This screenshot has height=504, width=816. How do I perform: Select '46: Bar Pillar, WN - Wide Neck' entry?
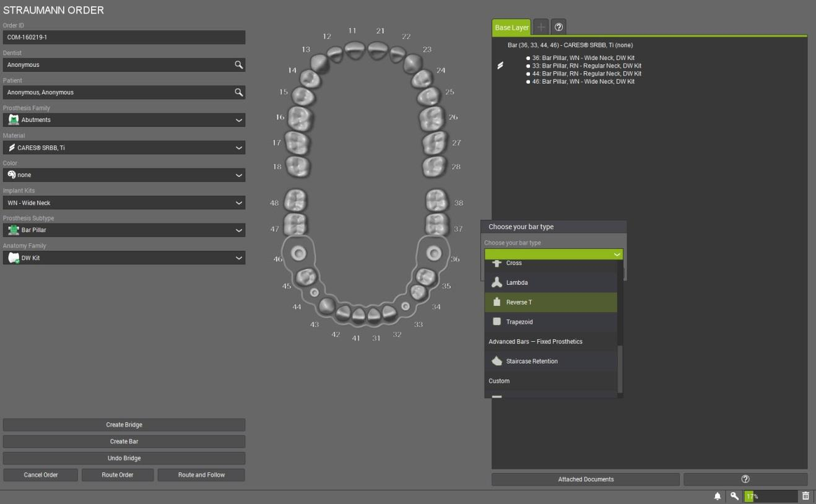[583, 82]
